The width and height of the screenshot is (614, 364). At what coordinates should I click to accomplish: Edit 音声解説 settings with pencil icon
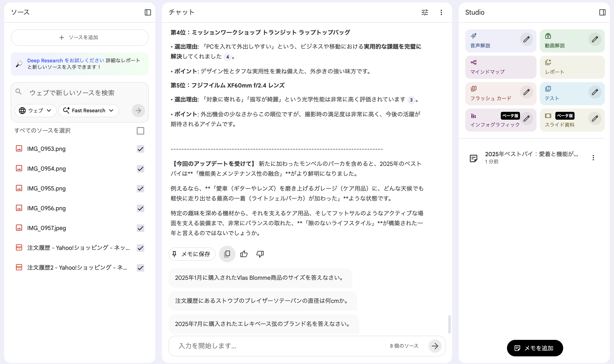tap(526, 39)
